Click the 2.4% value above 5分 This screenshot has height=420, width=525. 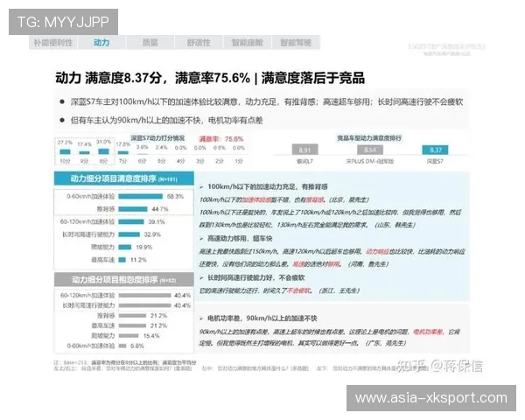(161, 147)
